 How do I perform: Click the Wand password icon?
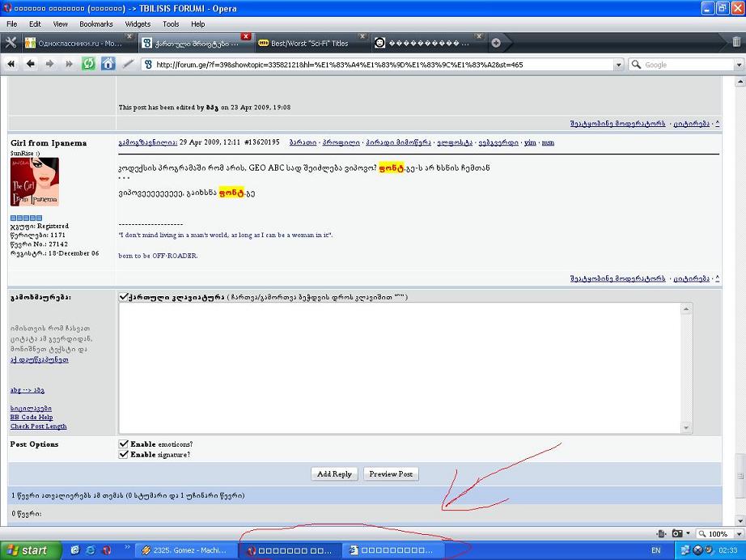pyautogui.click(x=128, y=64)
